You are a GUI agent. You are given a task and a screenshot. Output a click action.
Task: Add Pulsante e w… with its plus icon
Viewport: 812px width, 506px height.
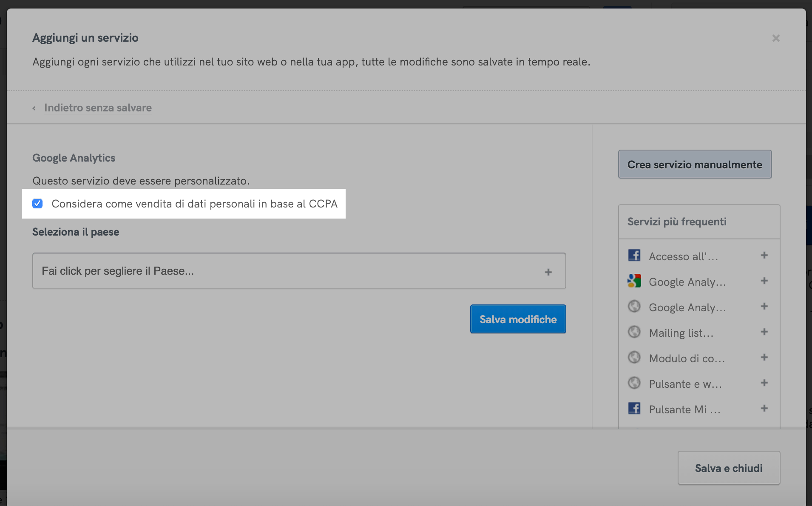click(x=764, y=383)
